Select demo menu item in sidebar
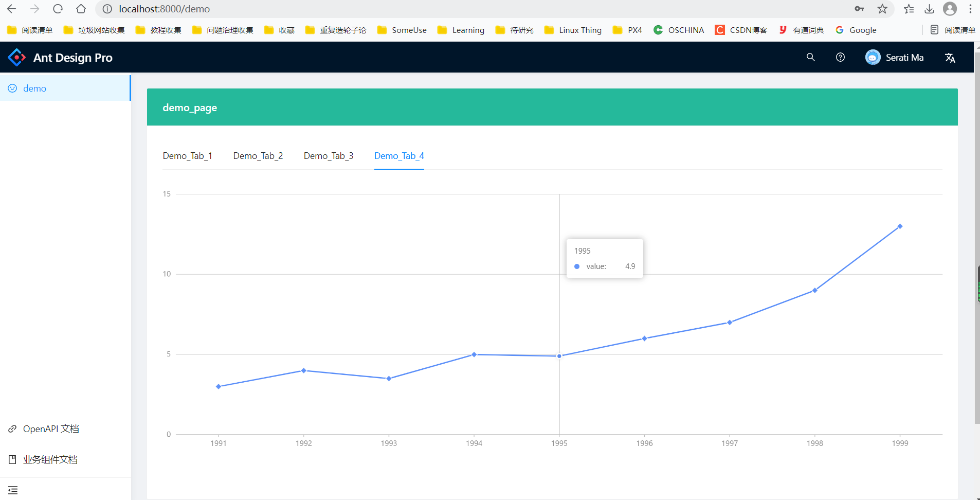The height and width of the screenshot is (500, 980). tap(65, 88)
